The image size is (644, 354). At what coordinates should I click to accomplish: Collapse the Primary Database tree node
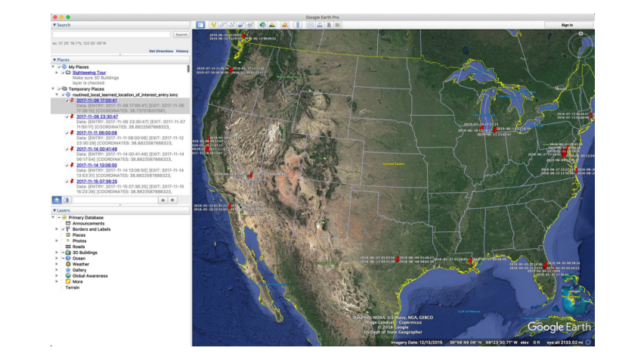click(x=53, y=218)
